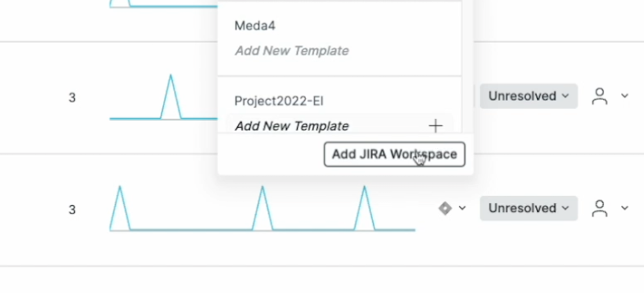Expand the assignee chevron in the middle row

[624, 96]
